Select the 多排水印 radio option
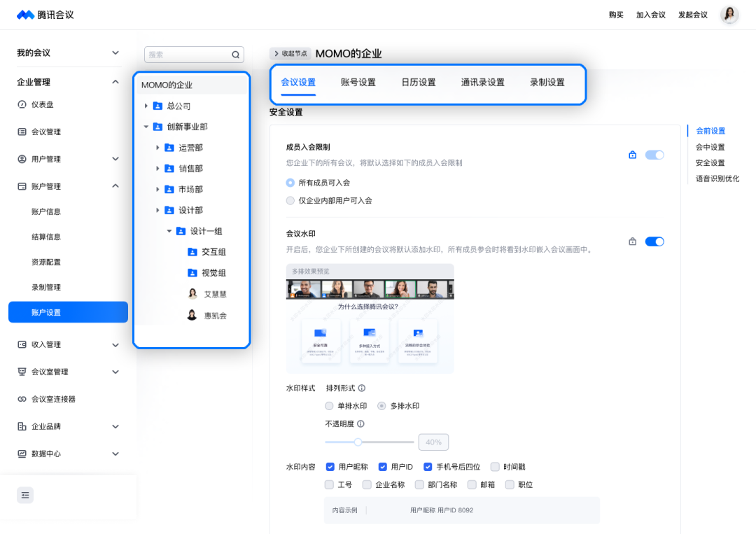 [x=381, y=406]
